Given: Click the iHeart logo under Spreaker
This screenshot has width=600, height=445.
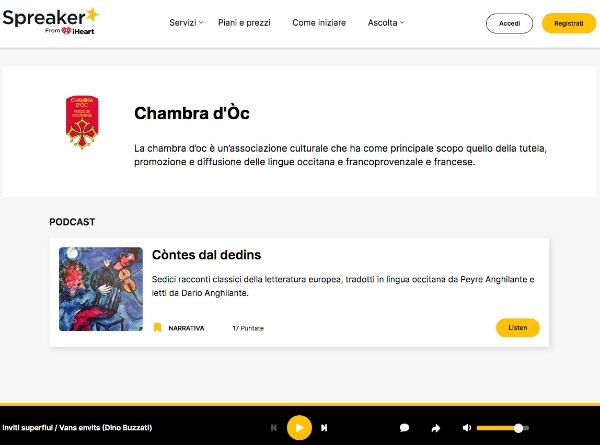Looking at the screenshot, I should tap(78, 31).
